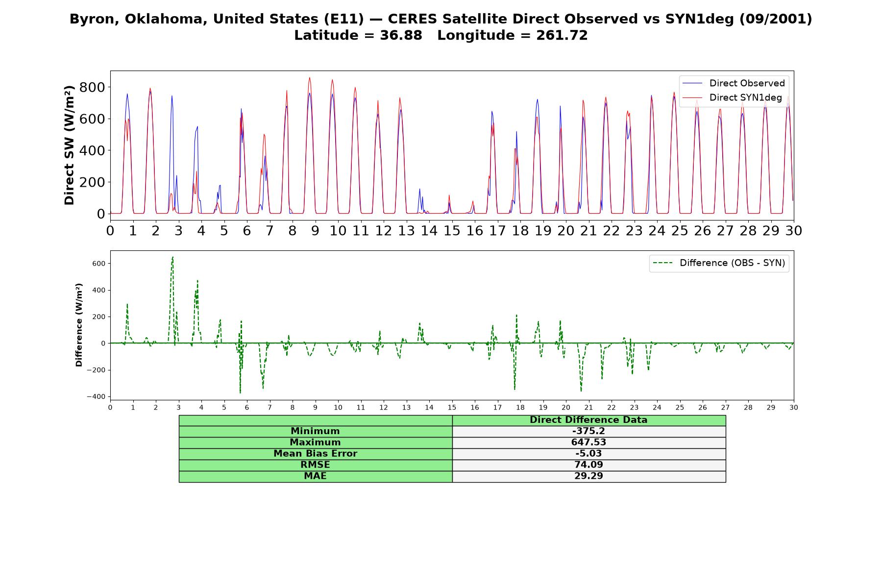Click the RMSE value 74.09 cell

click(x=588, y=465)
